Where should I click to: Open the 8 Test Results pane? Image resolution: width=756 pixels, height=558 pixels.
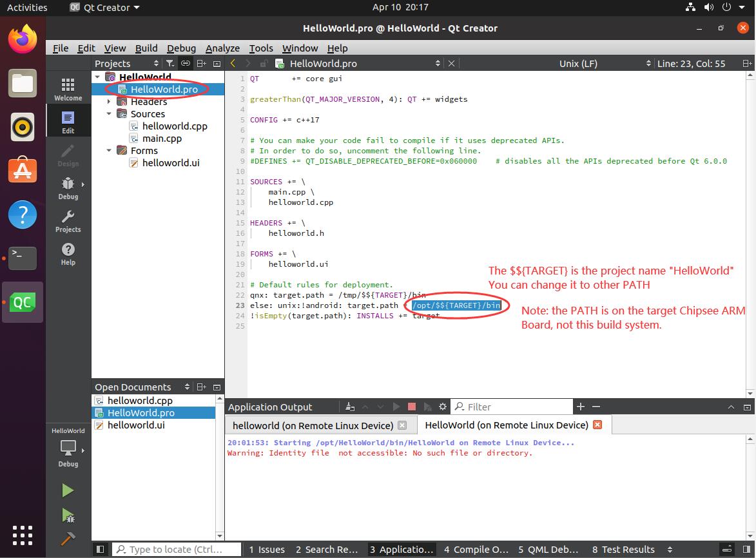tap(623, 550)
